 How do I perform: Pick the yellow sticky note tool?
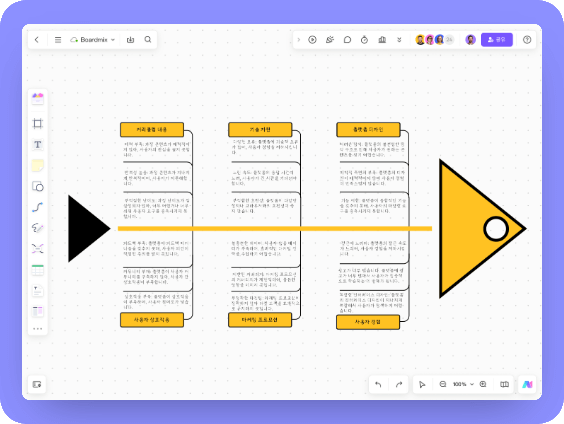pyautogui.click(x=37, y=165)
